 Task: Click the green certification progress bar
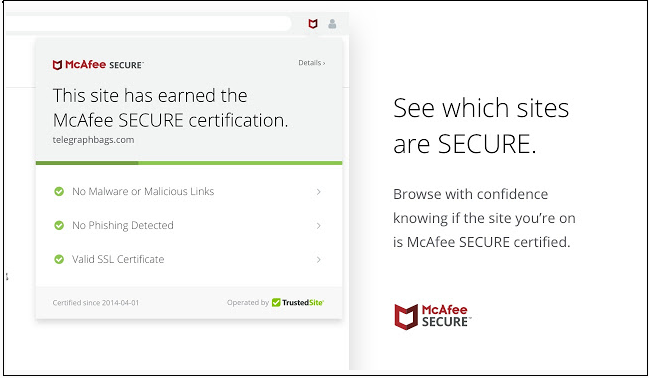click(x=189, y=163)
